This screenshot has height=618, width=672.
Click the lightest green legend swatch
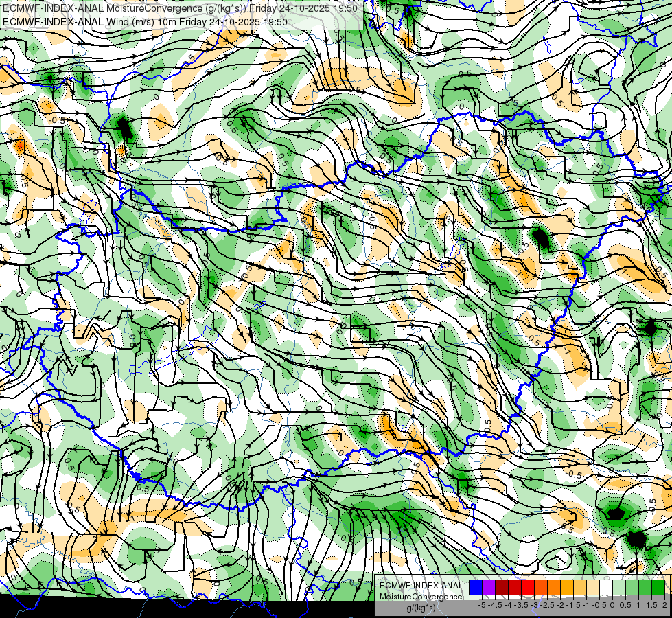click(619, 587)
